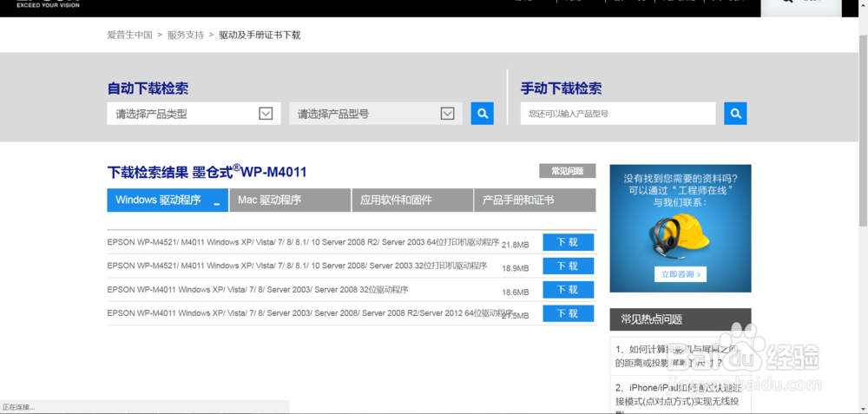Click the 常见问题 button
Image resolution: width=868 pixels, height=414 pixels.
pos(568,171)
